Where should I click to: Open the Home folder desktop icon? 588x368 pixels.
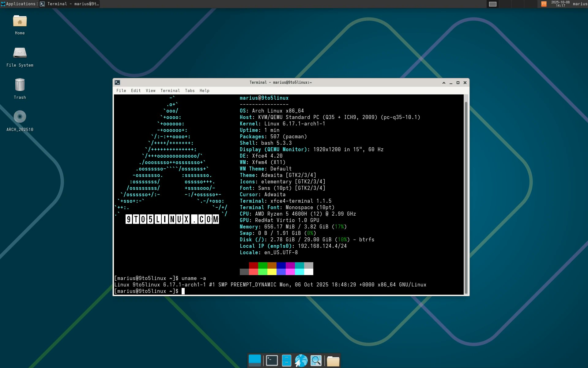[20, 21]
